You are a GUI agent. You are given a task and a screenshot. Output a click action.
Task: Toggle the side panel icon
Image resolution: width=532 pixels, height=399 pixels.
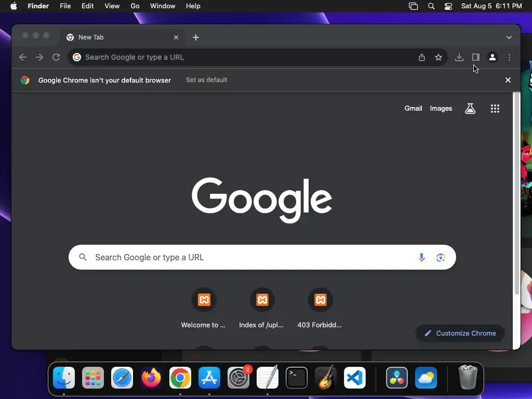coord(476,57)
